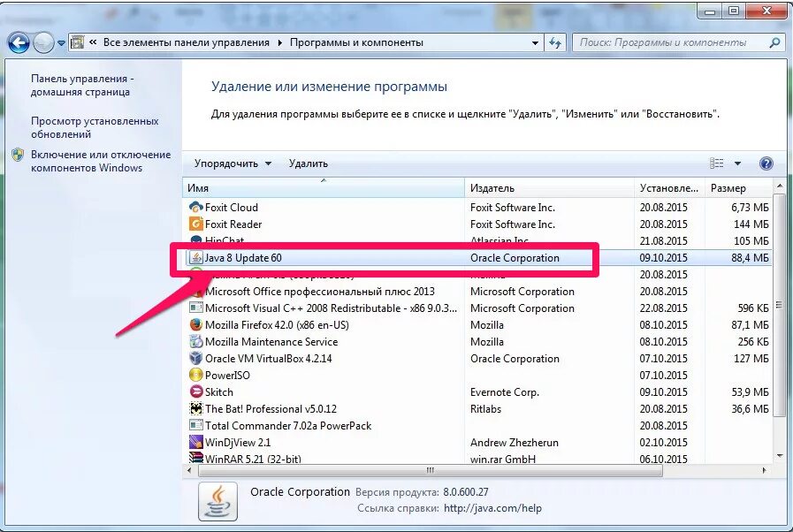This screenshot has height=532, width=793.
Task: Expand the view options dropdown arrow
Action: (737, 163)
